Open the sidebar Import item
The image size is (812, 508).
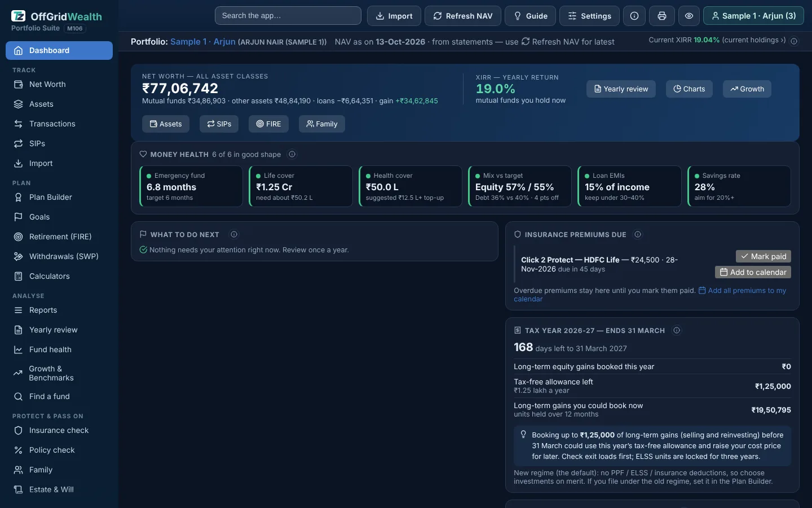59,163
